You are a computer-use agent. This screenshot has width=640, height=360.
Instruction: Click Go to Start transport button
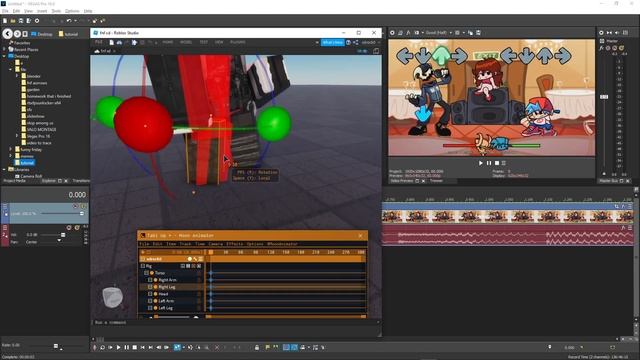click(142, 347)
